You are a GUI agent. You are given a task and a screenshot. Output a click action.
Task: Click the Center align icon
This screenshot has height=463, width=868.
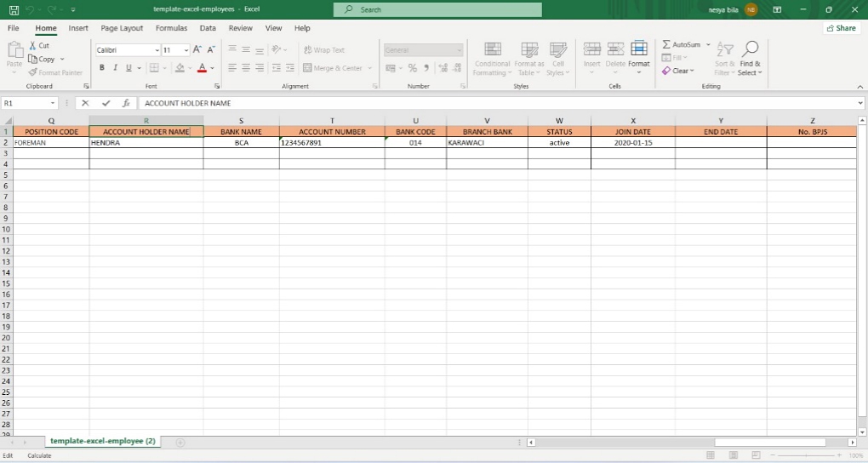[x=247, y=68]
